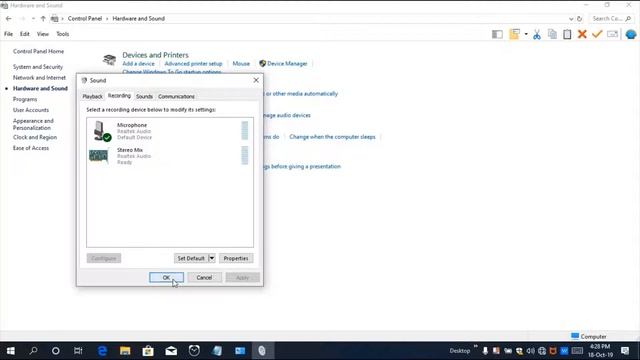
Task: Click the Set Default button
Action: (x=191, y=258)
